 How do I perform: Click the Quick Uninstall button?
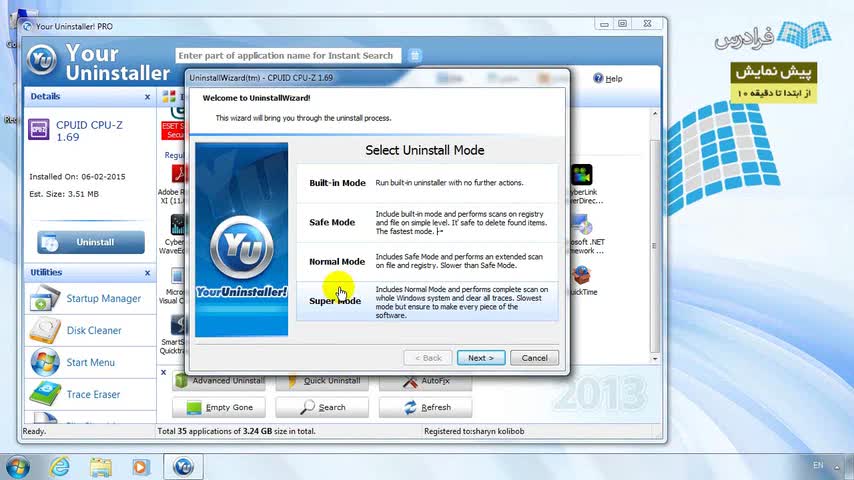(x=322, y=381)
